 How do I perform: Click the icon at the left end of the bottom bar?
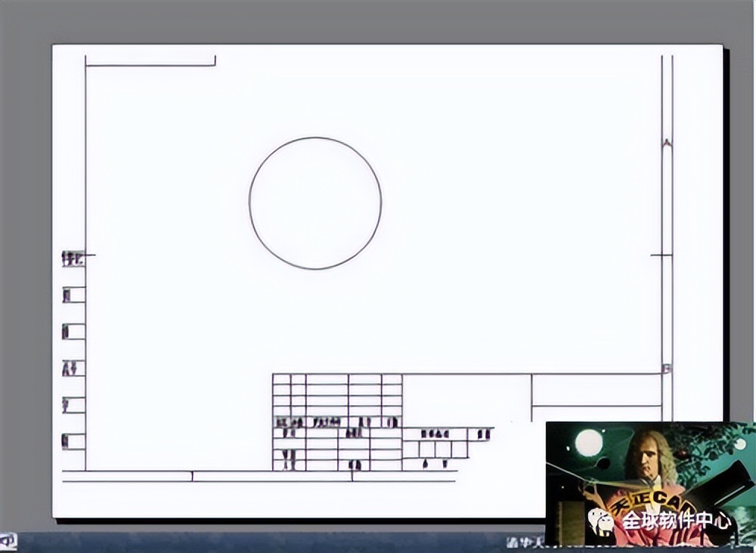[x=8, y=541]
